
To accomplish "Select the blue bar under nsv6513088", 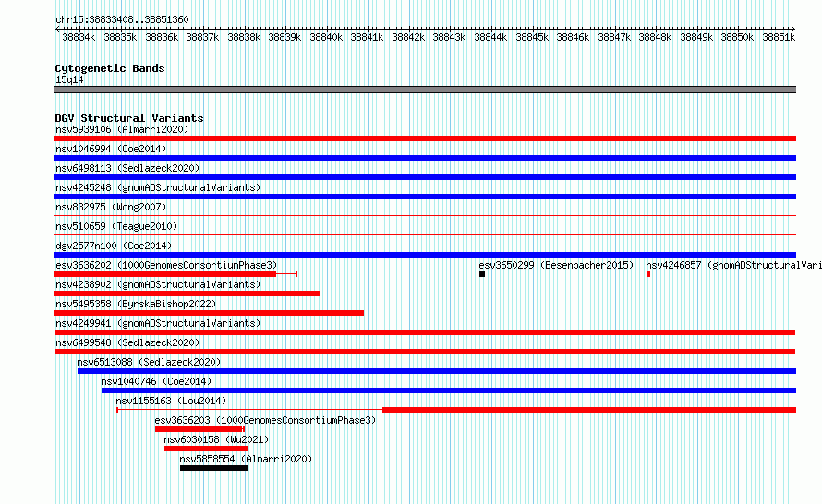I will pyautogui.click(x=437, y=371).
